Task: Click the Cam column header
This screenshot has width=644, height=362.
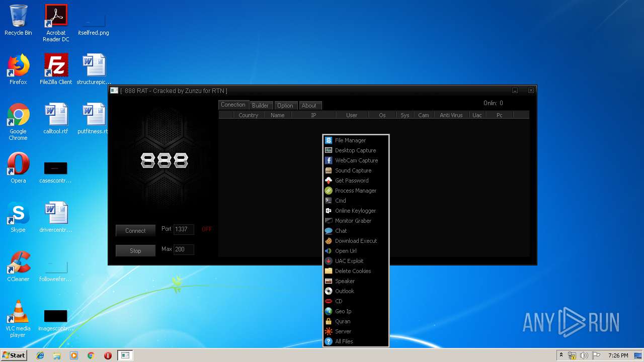Action: tap(424, 115)
